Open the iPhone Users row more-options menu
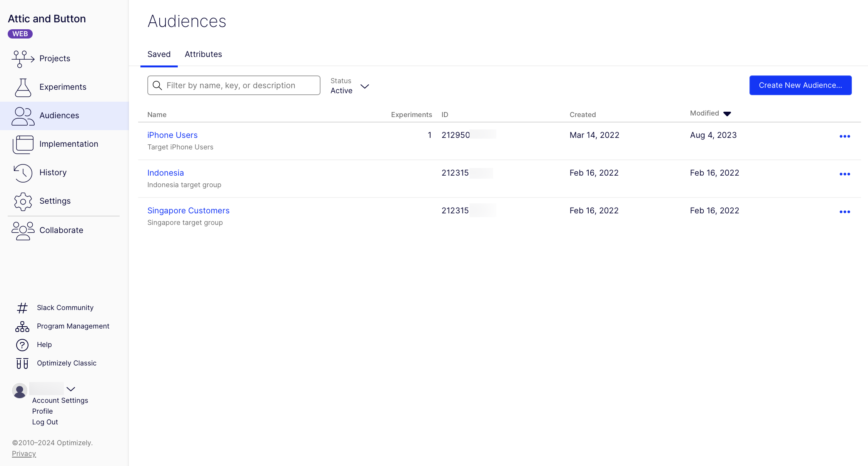This screenshot has width=868, height=466. coord(845,136)
